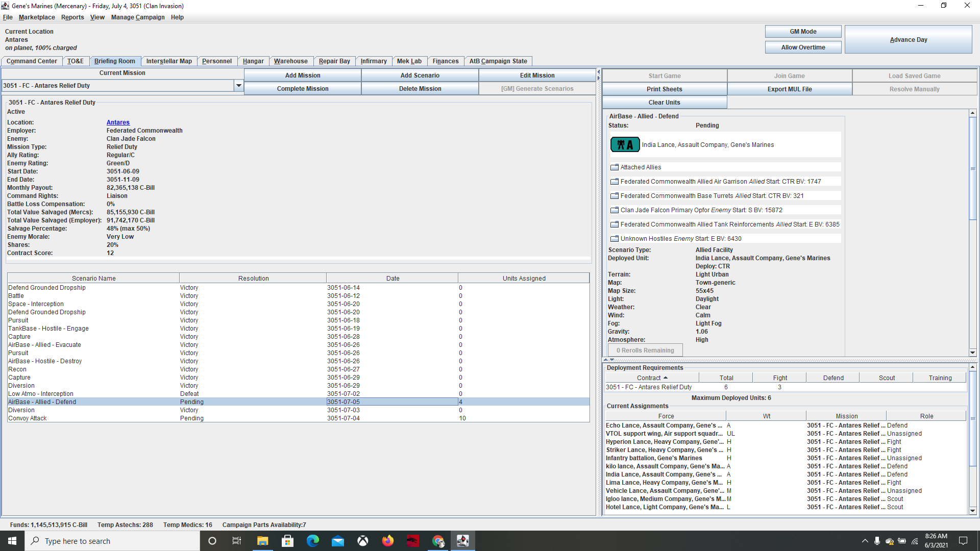The height and width of the screenshot is (551, 980).
Task: Click the Advance Day button
Action: [x=909, y=40]
